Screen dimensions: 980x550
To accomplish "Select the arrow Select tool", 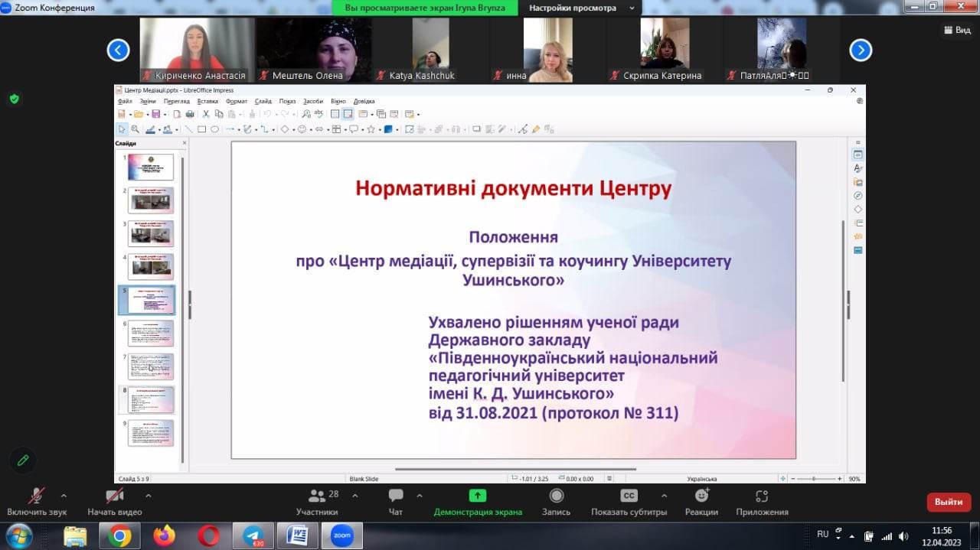I will [x=122, y=129].
